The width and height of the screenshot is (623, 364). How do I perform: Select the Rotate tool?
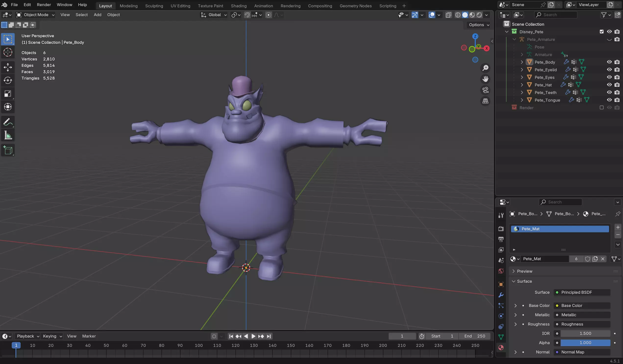point(8,81)
